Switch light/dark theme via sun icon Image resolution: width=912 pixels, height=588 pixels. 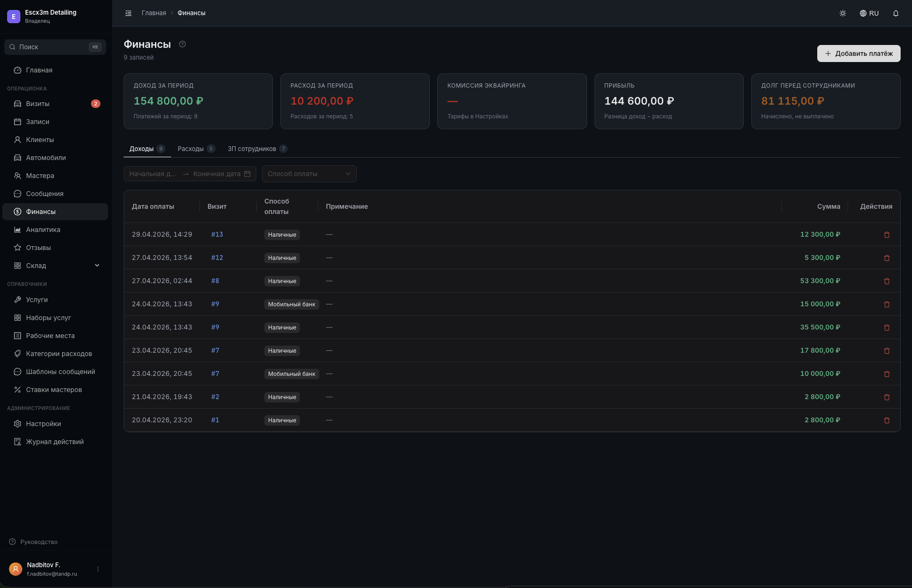[843, 13]
